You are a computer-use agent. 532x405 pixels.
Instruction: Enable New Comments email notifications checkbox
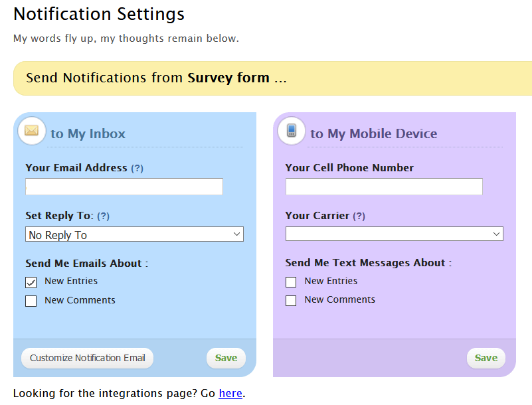click(x=31, y=301)
